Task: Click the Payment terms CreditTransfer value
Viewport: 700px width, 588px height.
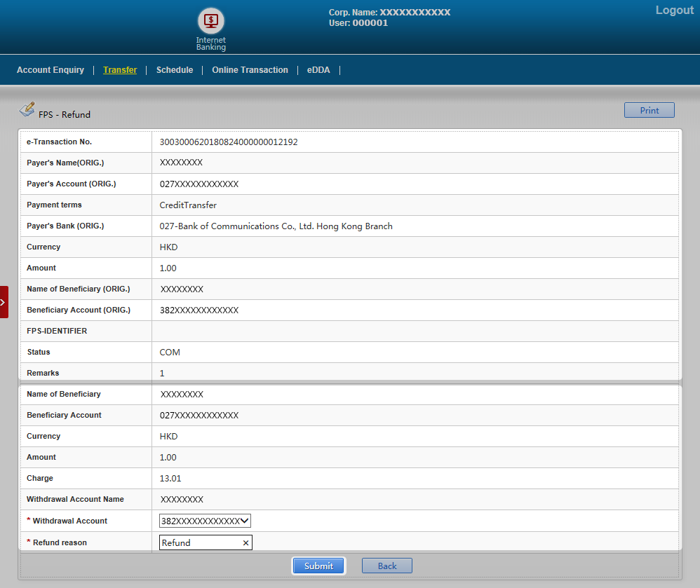Action: point(188,205)
